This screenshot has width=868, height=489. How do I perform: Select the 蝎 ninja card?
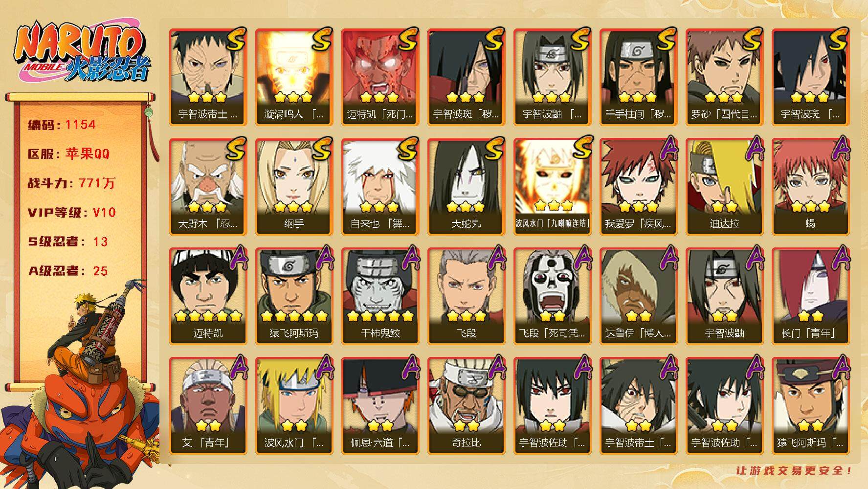(810, 187)
